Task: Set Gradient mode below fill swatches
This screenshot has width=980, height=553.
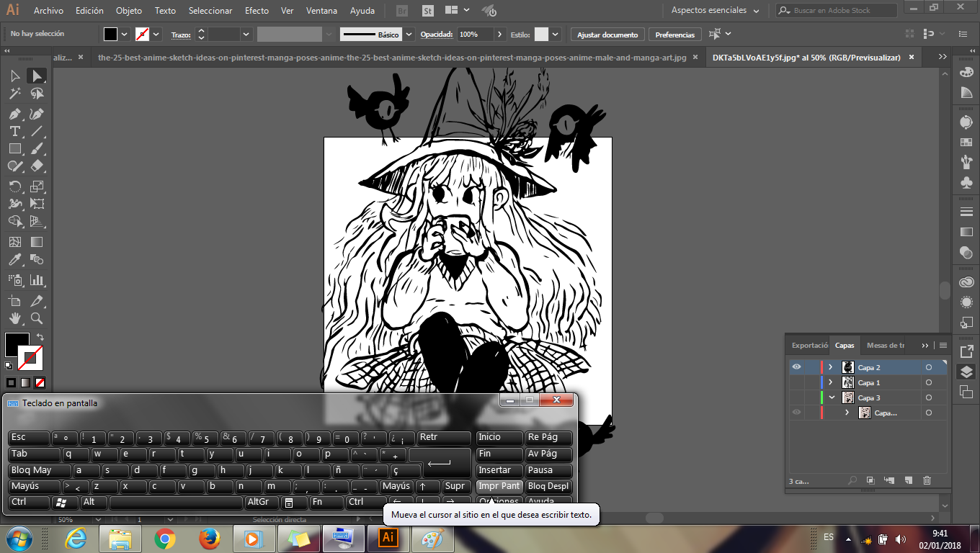Action: 25,382
